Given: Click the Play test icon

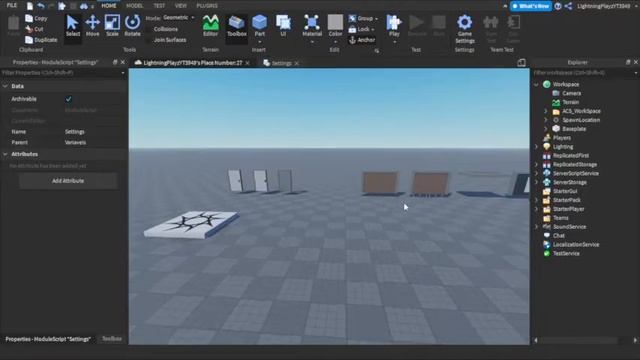Looking at the screenshot, I should coord(394,22).
